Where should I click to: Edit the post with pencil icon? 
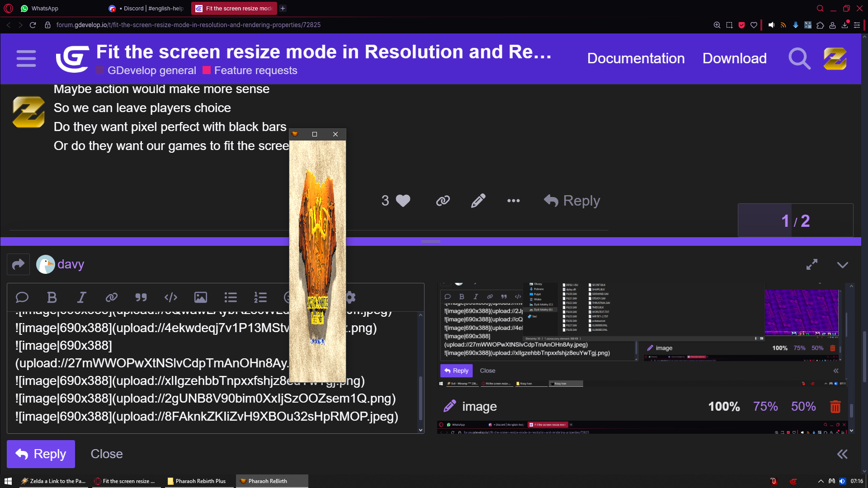478,201
